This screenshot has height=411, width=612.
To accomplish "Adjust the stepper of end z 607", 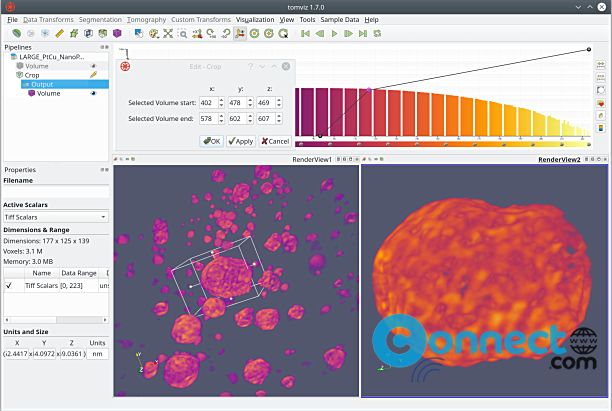I will click(x=279, y=118).
